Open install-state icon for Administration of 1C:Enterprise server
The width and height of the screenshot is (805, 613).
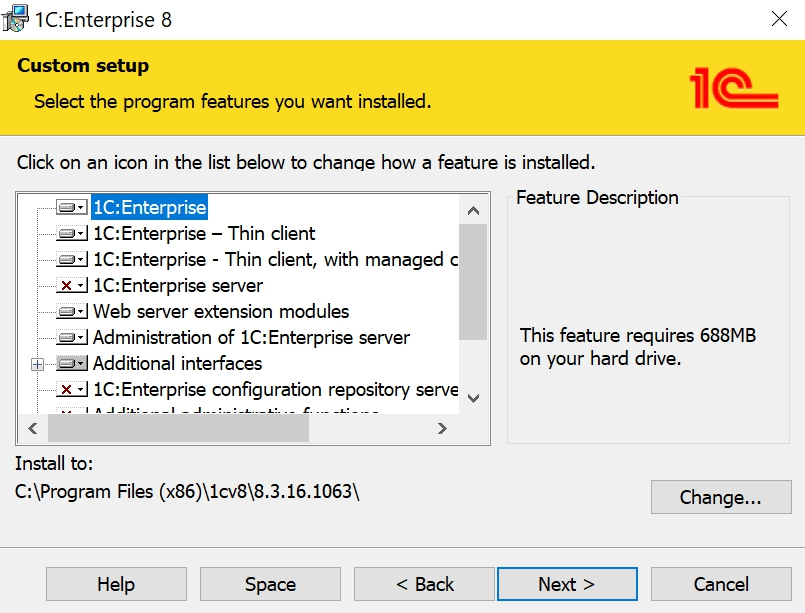point(72,338)
